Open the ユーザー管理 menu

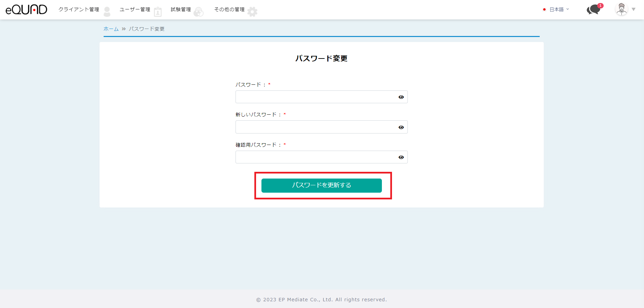pos(135,9)
